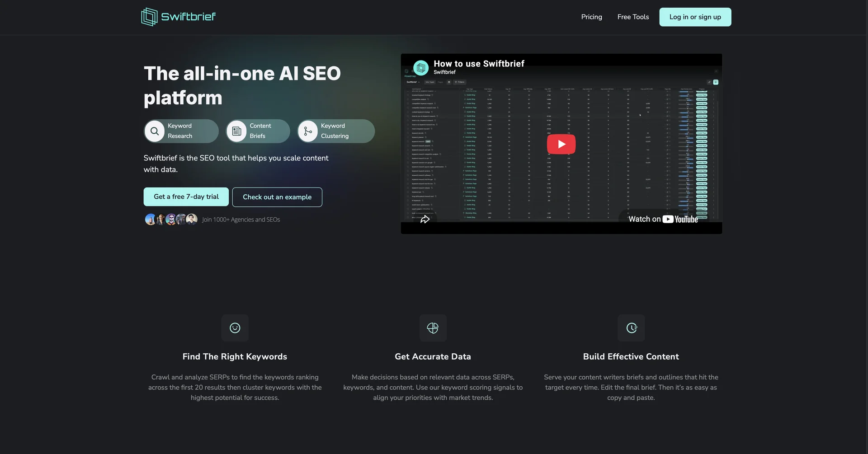
Task: Select the Content Briefs document icon
Action: 236,131
